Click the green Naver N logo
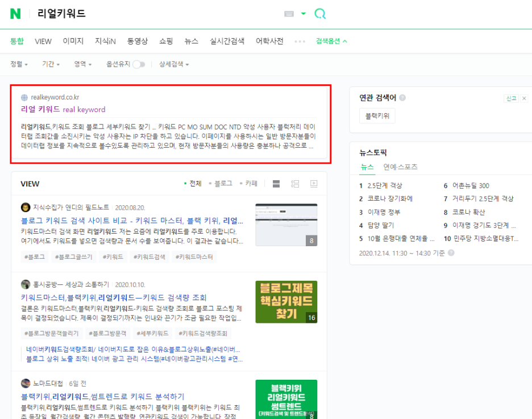Screen dimensions: 532x419 tap(15, 14)
